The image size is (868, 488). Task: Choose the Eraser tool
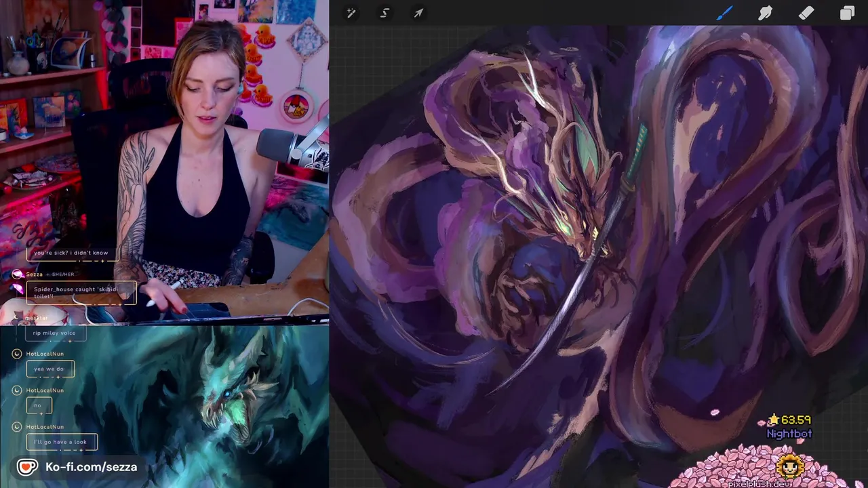[806, 13]
